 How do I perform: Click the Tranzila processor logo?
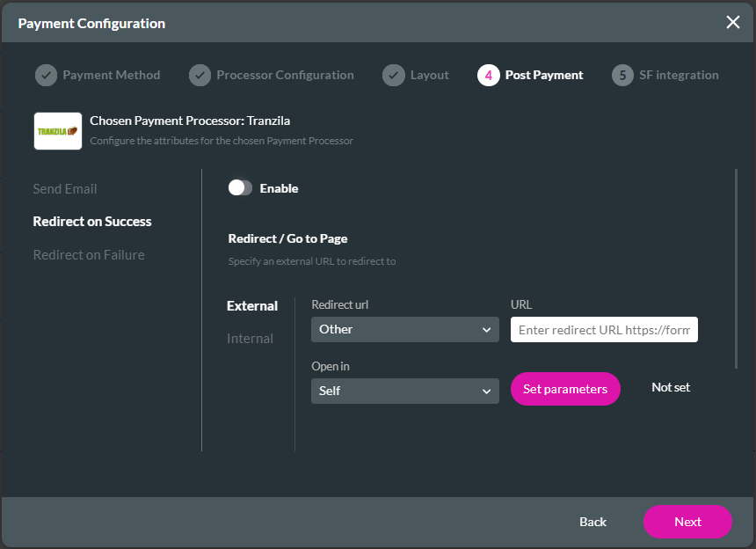(57, 130)
